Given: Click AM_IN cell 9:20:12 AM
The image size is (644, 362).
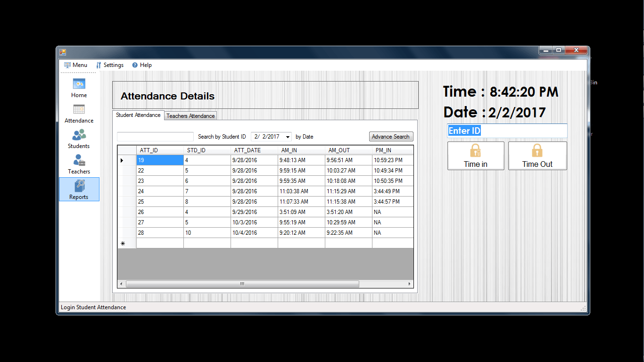Looking at the screenshot, I should click(301, 233).
